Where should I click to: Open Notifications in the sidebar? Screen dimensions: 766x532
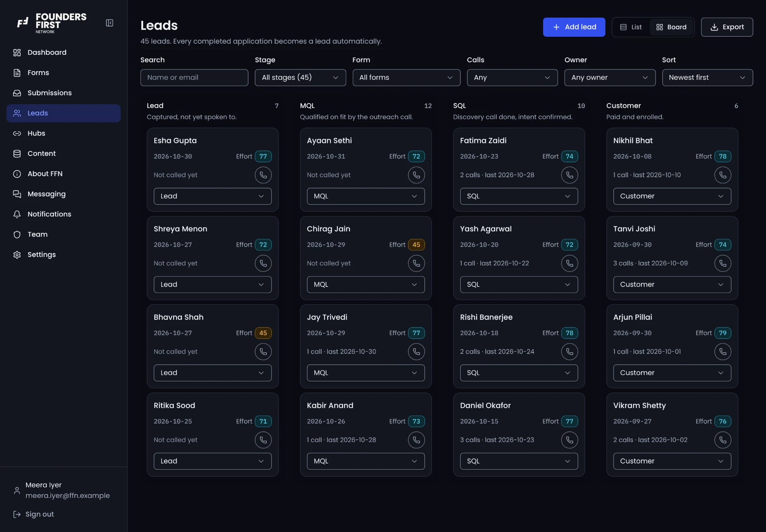[64, 214]
